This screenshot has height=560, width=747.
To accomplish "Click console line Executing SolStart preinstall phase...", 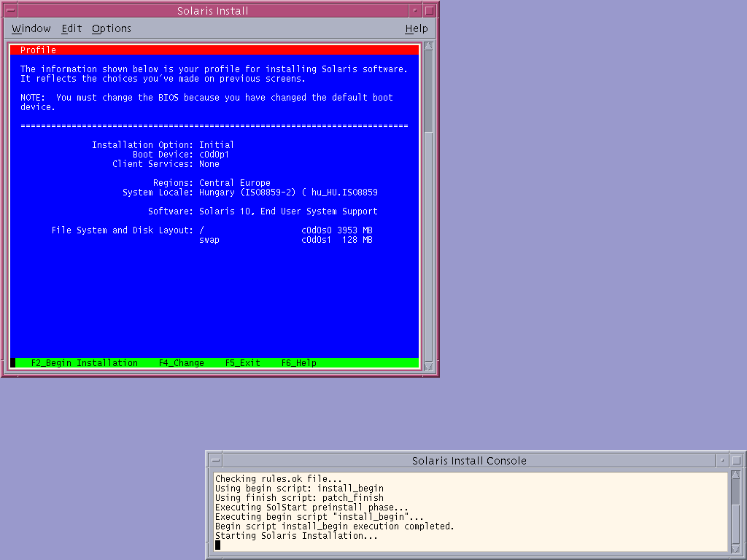I will tap(311, 507).
